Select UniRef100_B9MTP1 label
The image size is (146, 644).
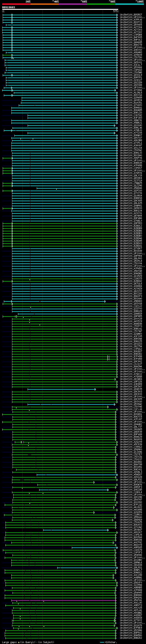[131, 77]
